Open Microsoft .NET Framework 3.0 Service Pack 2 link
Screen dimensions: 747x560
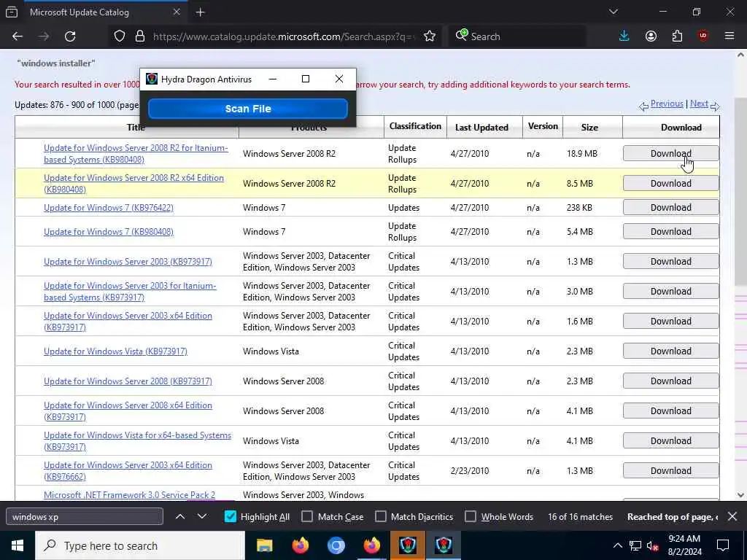coord(130,495)
